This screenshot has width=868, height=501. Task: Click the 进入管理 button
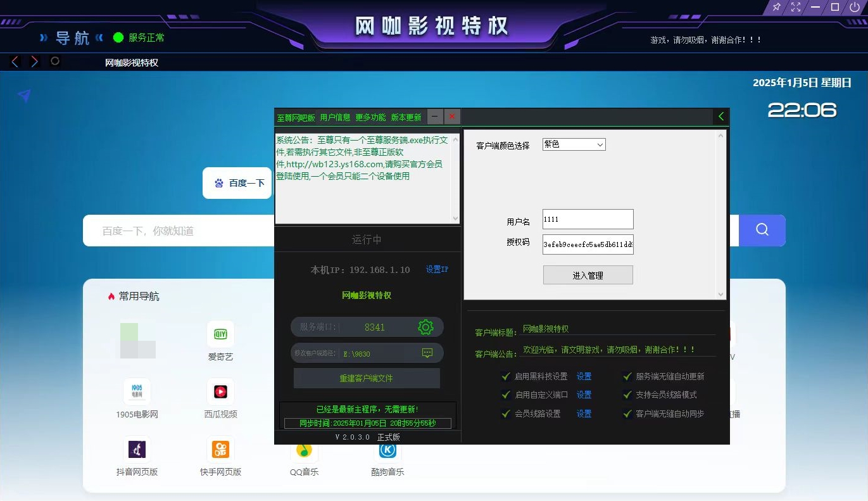(588, 275)
